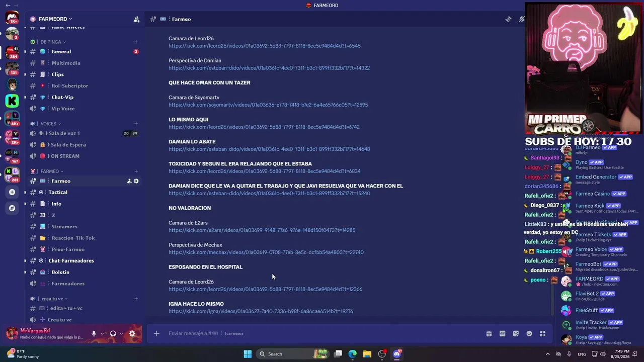The height and width of the screenshot is (362, 644).
Task: Join the ON STREAM voice channel
Action: click(84, 156)
